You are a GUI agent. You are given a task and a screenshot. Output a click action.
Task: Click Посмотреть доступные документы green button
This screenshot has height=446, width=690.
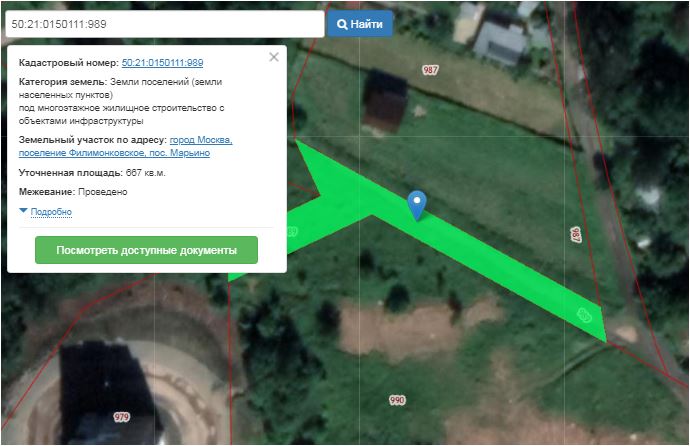147,250
